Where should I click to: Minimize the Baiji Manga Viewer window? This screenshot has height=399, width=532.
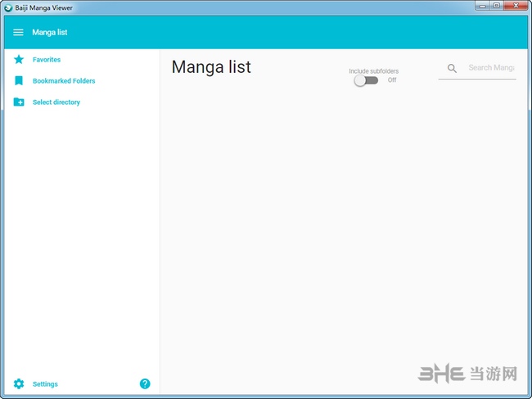point(481,6)
